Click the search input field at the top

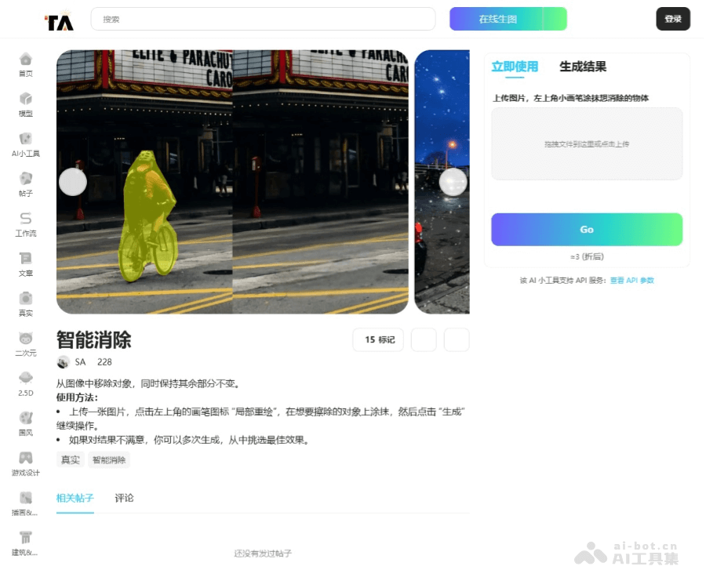tap(263, 18)
